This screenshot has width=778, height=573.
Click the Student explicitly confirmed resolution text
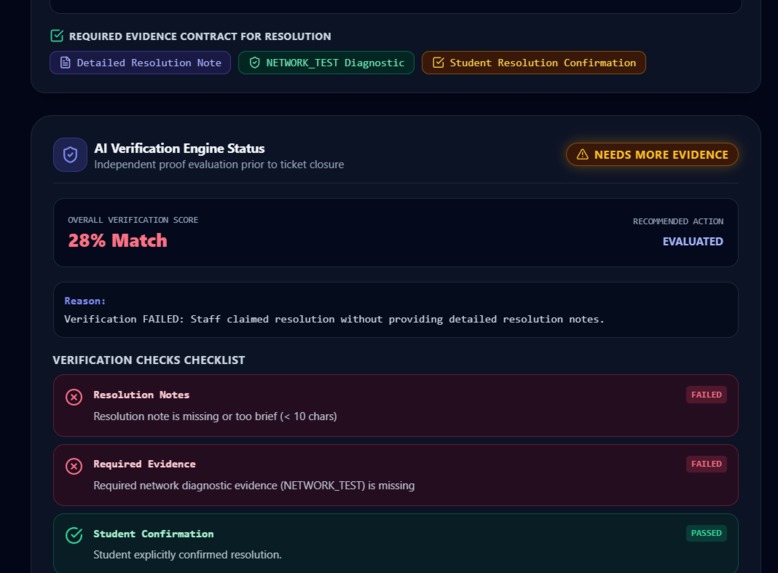click(188, 555)
